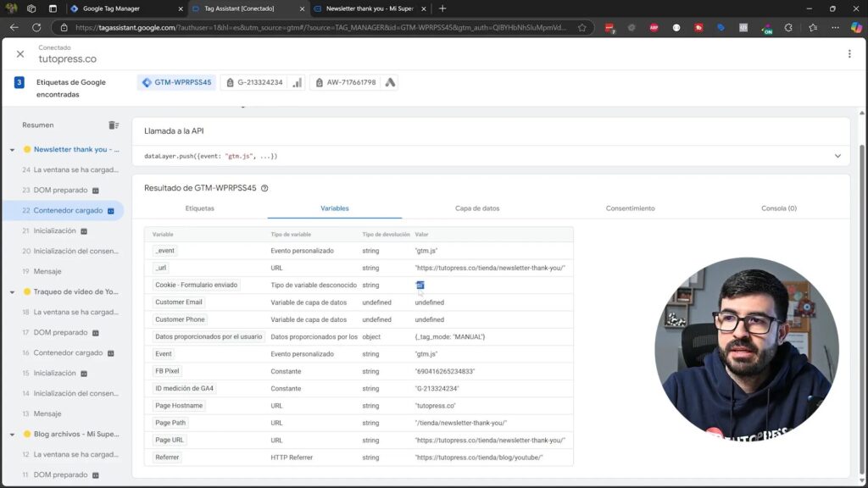The image size is (868, 488).
Task: Click the badge icon on event 21
Action: [x=84, y=231]
